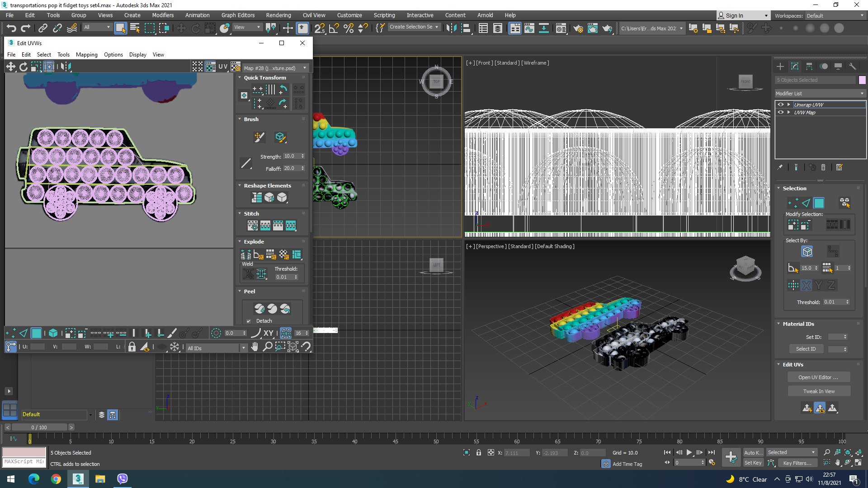Click the Open UV Editor button
Viewport: 868px width, 488px height.
pyautogui.click(x=818, y=377)
